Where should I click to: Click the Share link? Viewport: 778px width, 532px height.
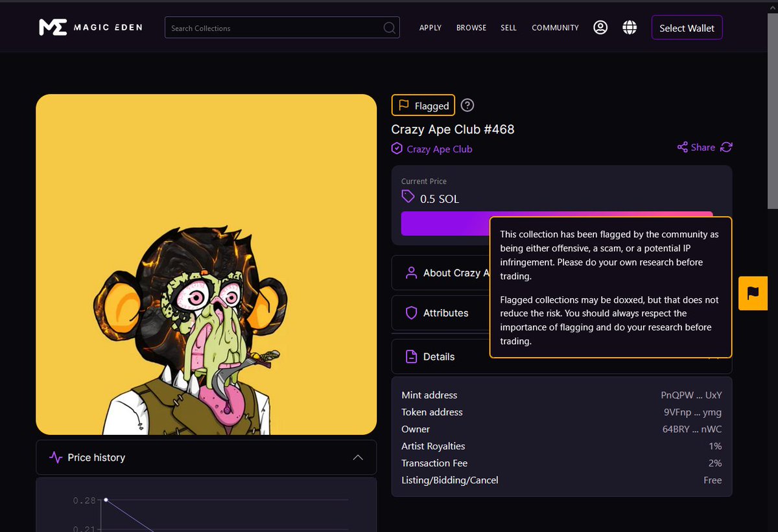(696, 147)
